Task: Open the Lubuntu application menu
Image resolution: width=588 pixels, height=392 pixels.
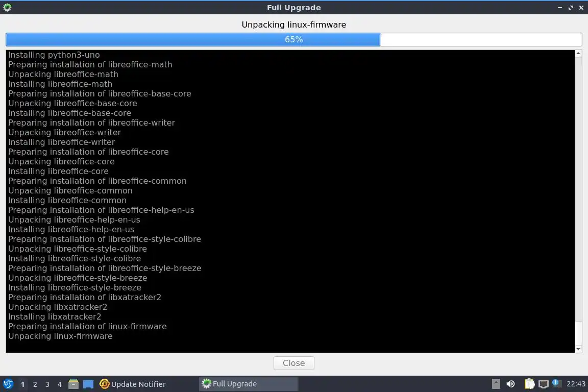Action: point(8,384)
